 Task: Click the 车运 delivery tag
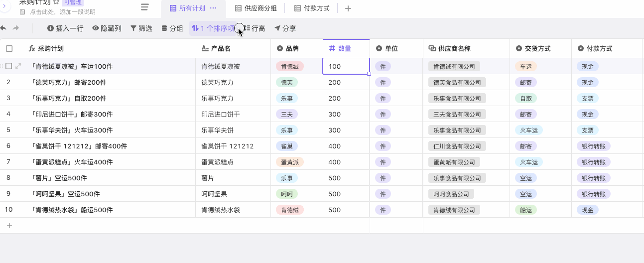pos(526,66)
